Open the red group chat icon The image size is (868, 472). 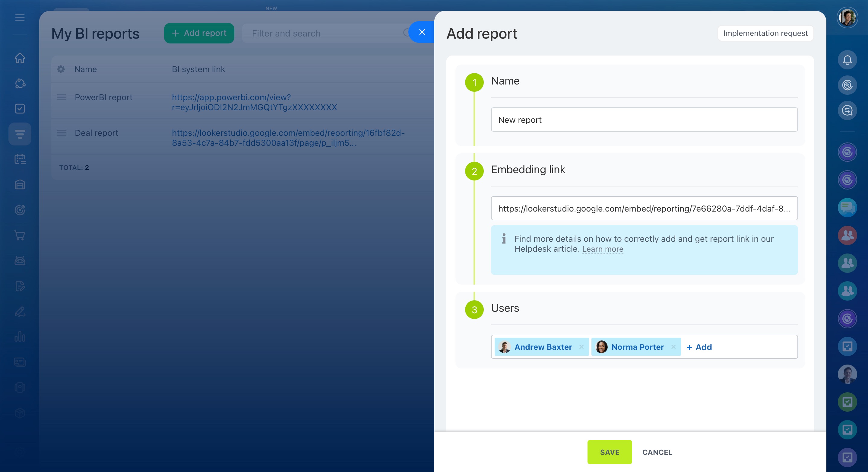pos(847,235)
